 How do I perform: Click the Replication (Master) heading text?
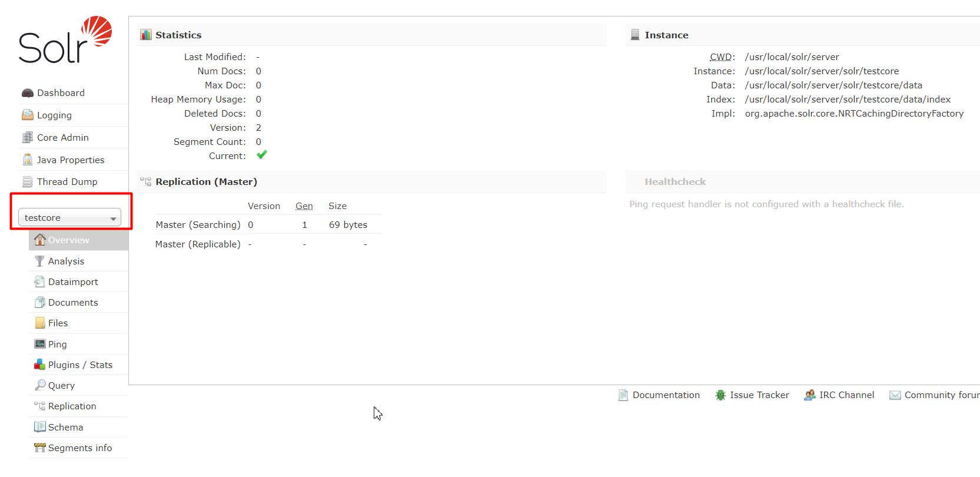[x=206, y=181]
